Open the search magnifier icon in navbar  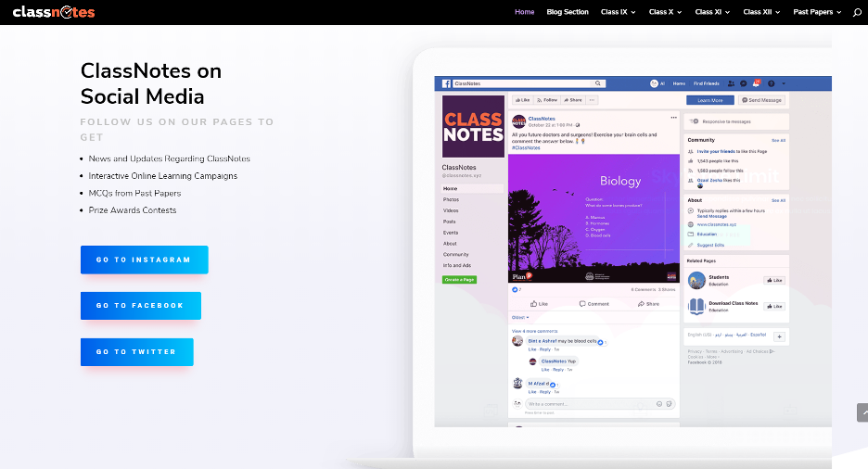coord(857,12)
